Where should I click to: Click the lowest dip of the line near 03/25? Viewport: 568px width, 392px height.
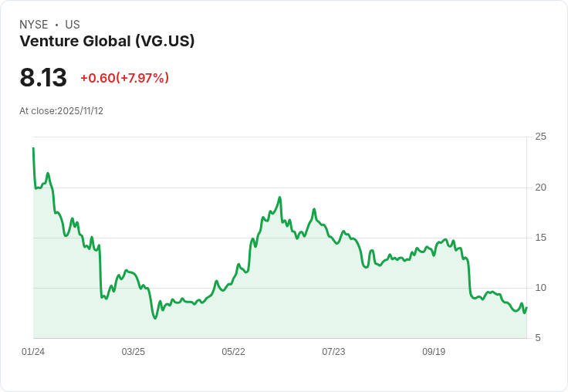[x=155, y=318]
